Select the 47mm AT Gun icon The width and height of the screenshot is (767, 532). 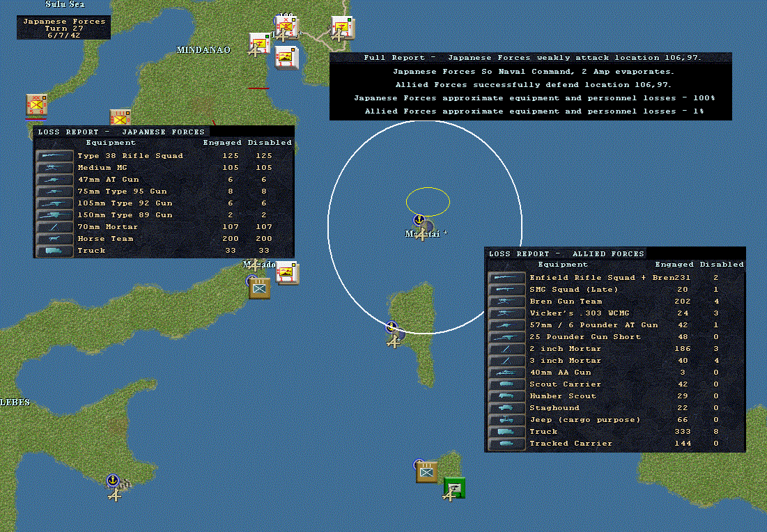point(55,180)
